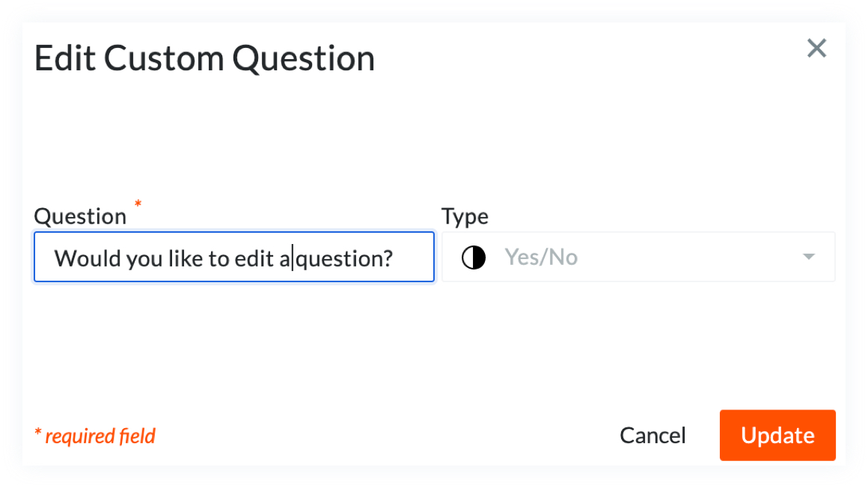The image size is (868, 488).
Task: Place cursor in the question editing box
Action: 233,257
